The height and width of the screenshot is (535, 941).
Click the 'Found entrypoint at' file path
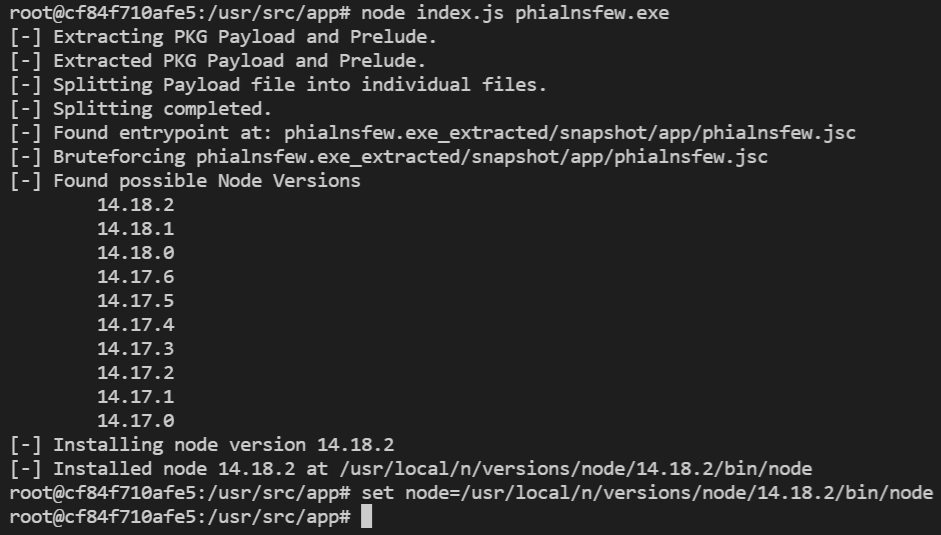570,133
